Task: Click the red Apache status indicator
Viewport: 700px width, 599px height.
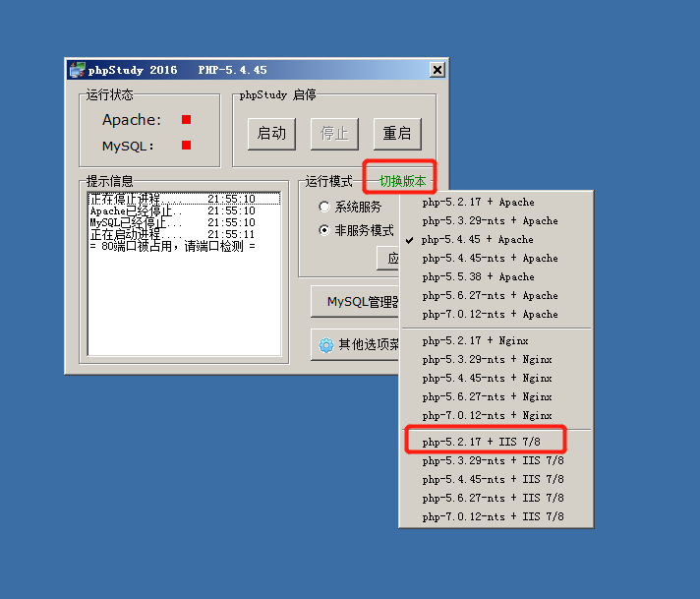Action: (186, 119)
